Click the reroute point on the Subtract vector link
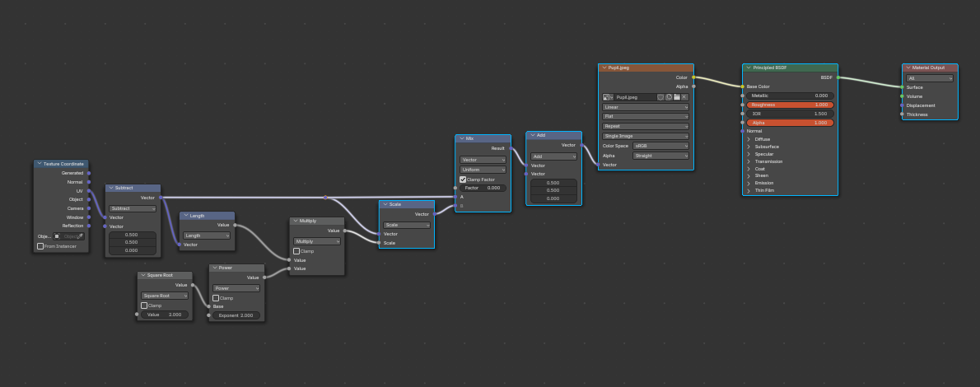 325,198
